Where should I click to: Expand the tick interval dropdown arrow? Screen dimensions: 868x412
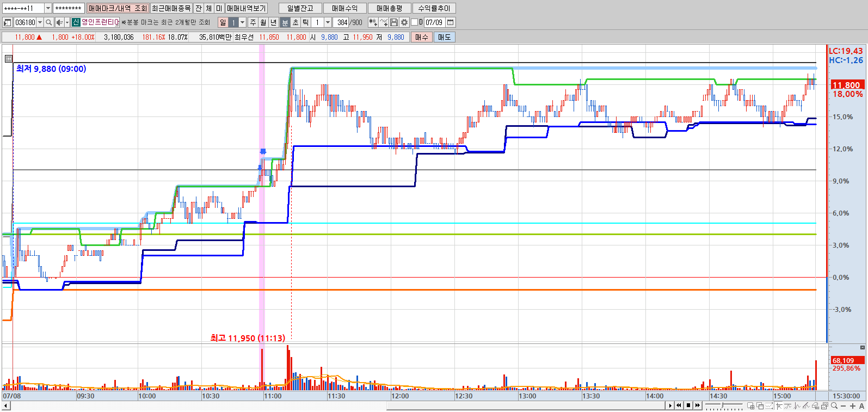pos(328,22)
